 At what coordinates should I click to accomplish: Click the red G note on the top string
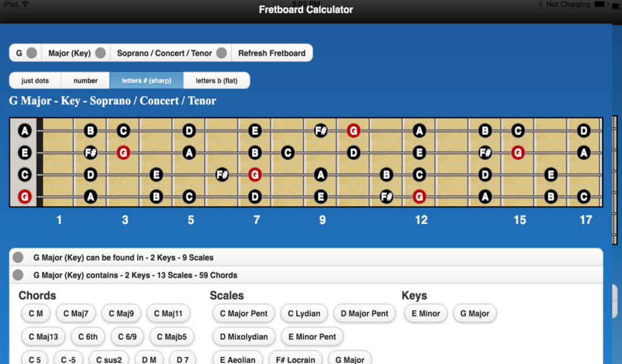(x=354, y=130)
